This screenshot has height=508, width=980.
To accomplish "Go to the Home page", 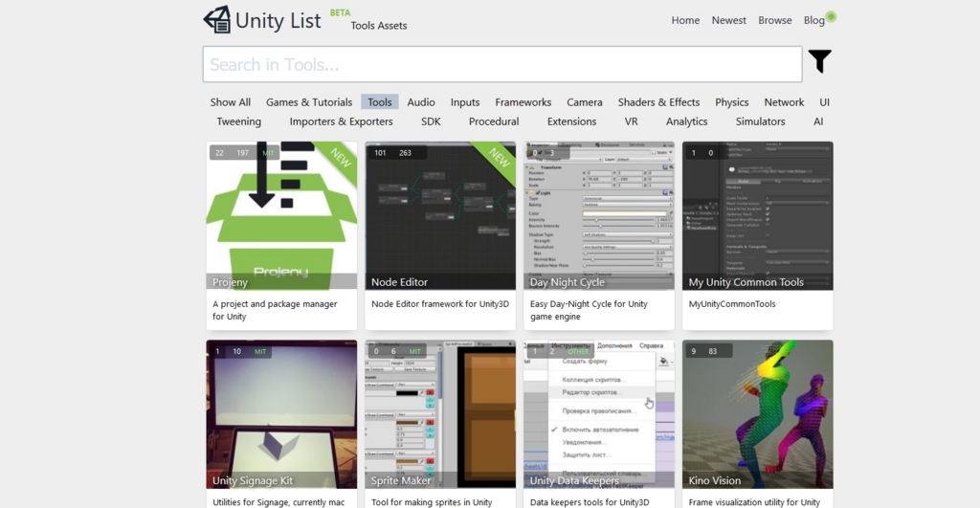I will click(x=685, y=20).
